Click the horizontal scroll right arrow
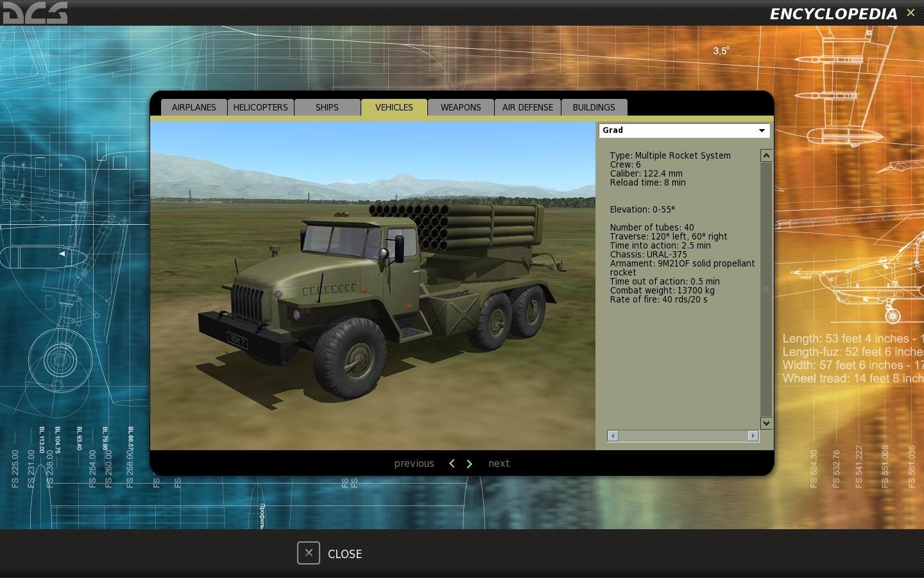Viewport: 924px width, 578px height. pyautogui.click(x=753, y=436)
